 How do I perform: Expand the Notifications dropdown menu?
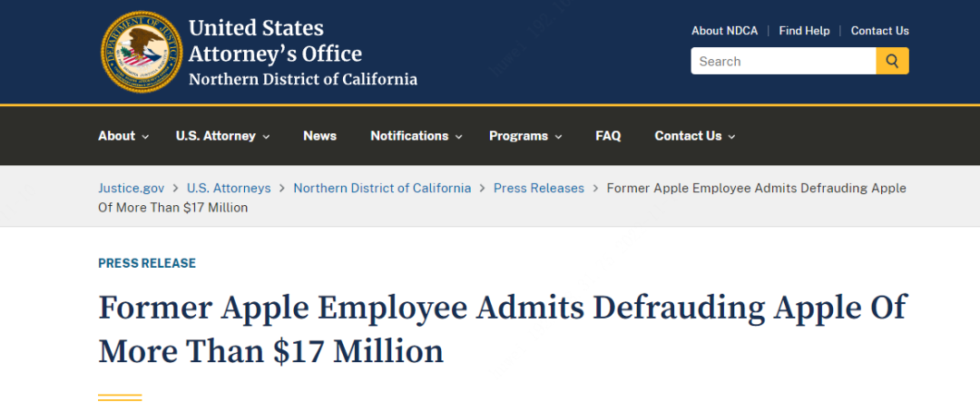416,136
